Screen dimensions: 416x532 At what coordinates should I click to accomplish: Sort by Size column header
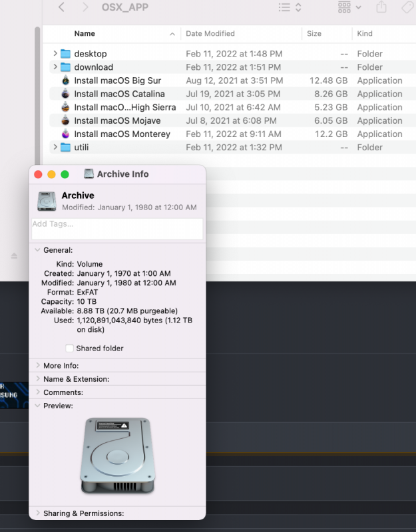314,34
